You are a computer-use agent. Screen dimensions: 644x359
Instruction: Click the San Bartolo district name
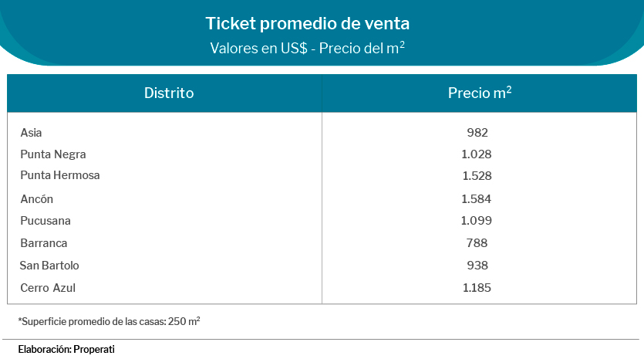49,266
